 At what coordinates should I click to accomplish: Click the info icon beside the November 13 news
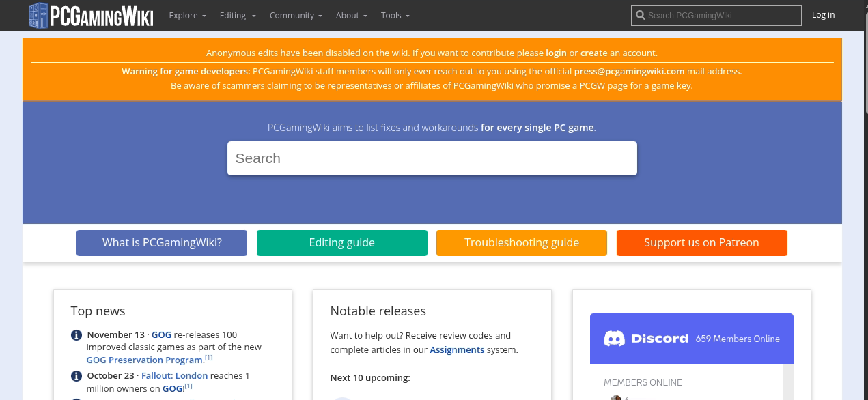pyautogui.click(x=76, y=335)
